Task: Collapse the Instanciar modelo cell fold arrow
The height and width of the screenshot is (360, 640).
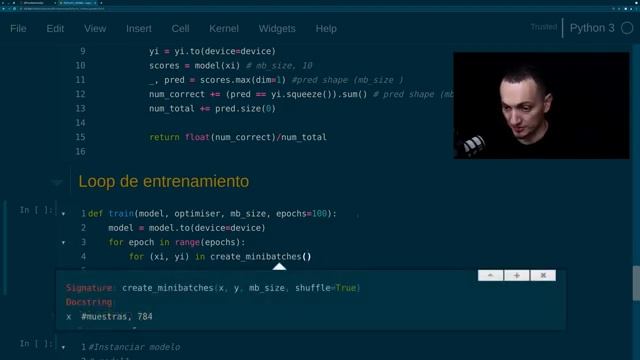Action: pos(63,347)
